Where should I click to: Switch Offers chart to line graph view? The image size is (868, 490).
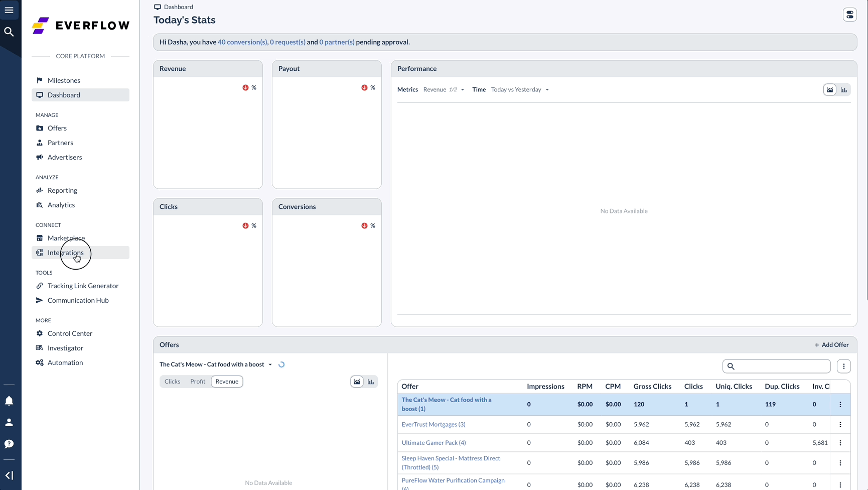tap(357, 382)
